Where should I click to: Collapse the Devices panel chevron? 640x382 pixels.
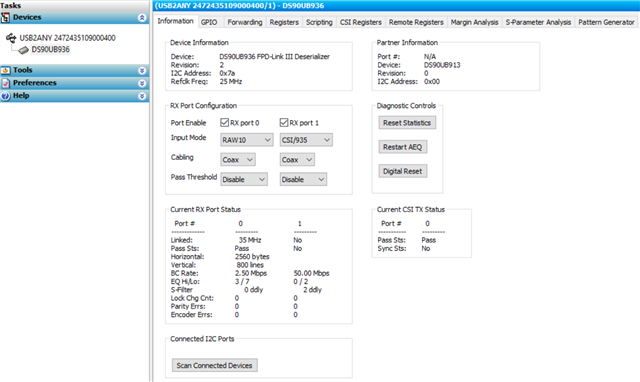pyautogui.click(x=142, y=18)
